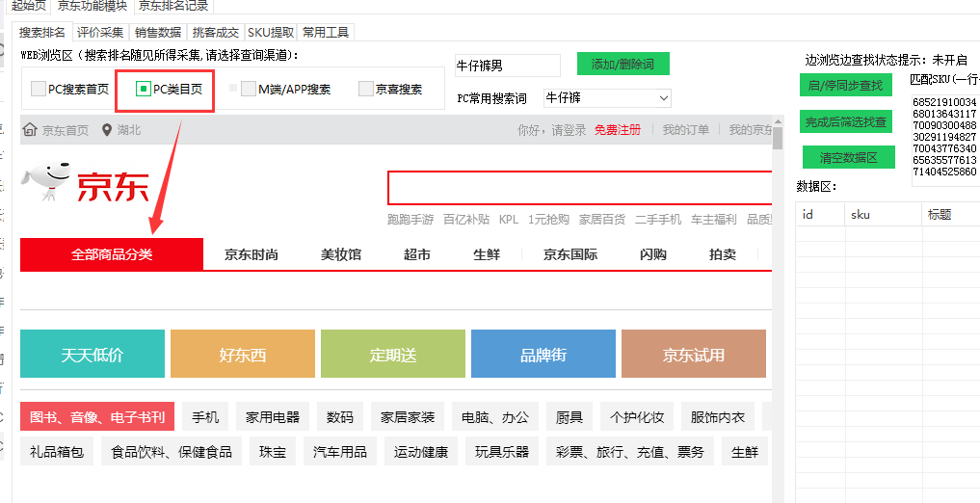Focus the keyword field containing 牛仔裤男
The image size is (980, 503).
[508, 65]
